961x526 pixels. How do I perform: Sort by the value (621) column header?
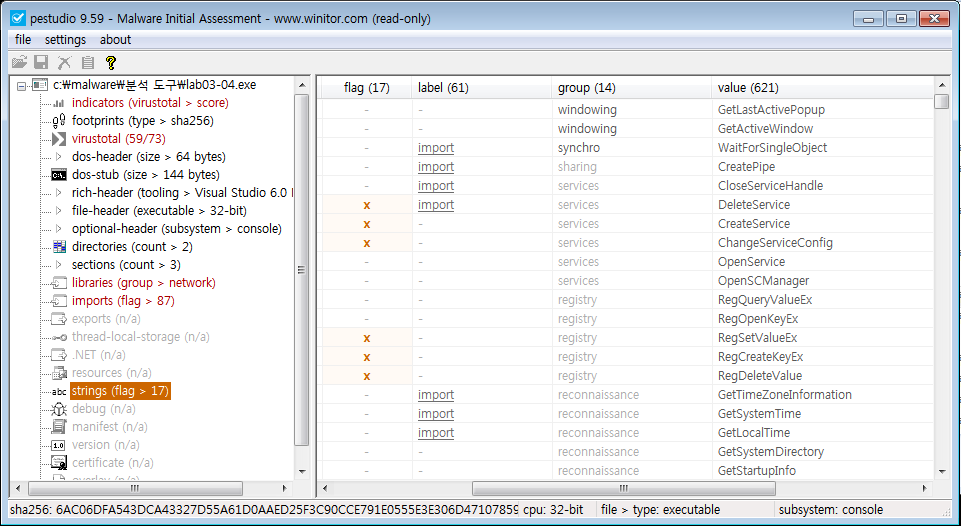click(823, 88)
